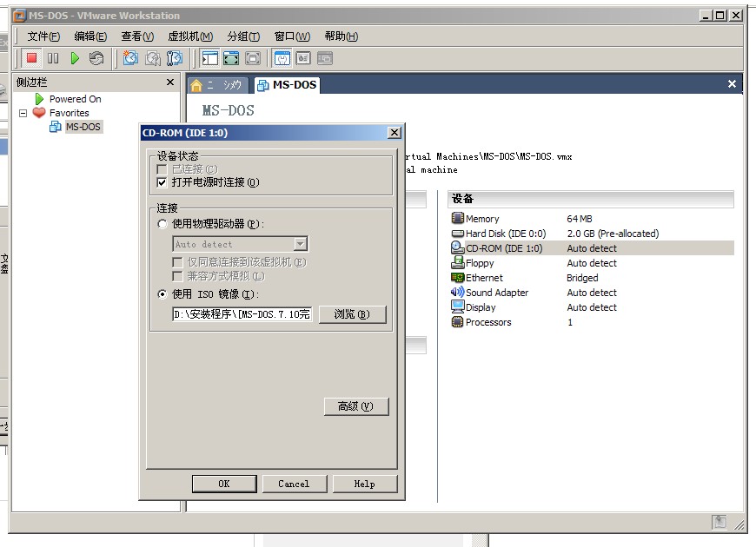This screenshot has width=756, height=547.
Task: Click the Favorites heart icon in sidebar
Action: point(39,112)
